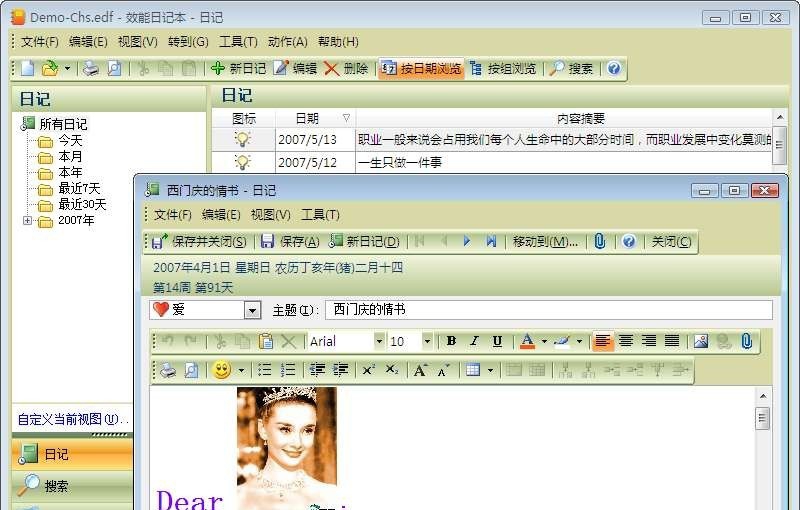Open highlight color dropdown arrow

579,341
